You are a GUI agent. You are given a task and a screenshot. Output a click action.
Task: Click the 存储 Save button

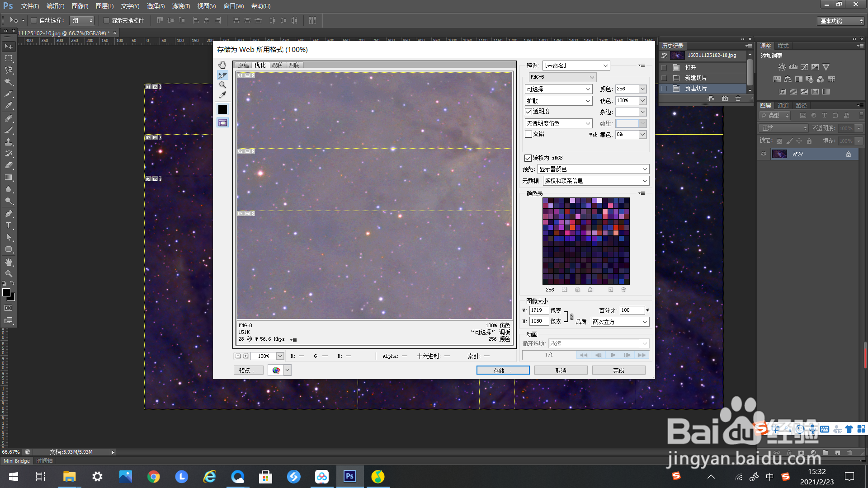click(x=503, y=371)
